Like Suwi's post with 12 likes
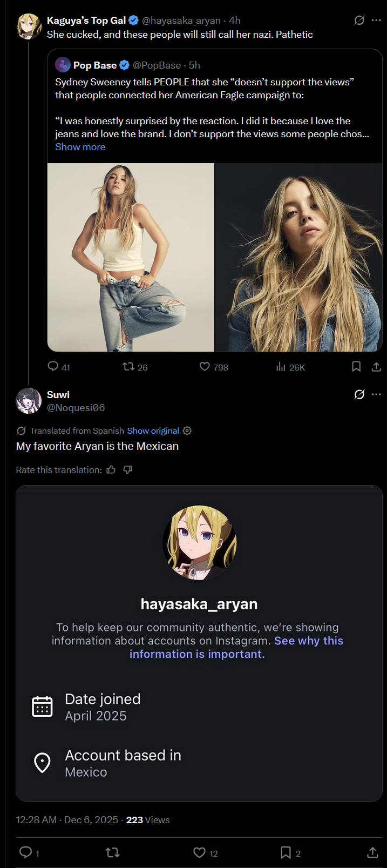 pyautogui.click(x=199, y=852)
